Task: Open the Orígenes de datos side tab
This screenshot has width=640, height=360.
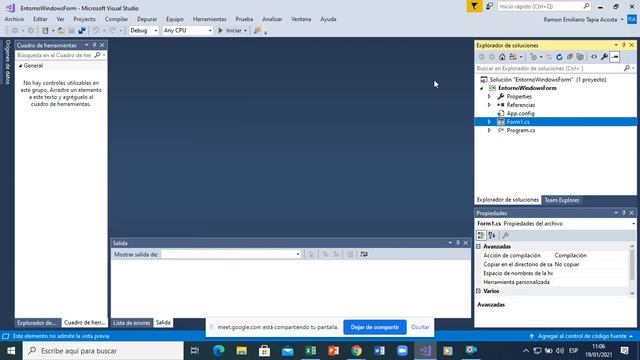Action: pyautogui.click(x=7, y=62)
